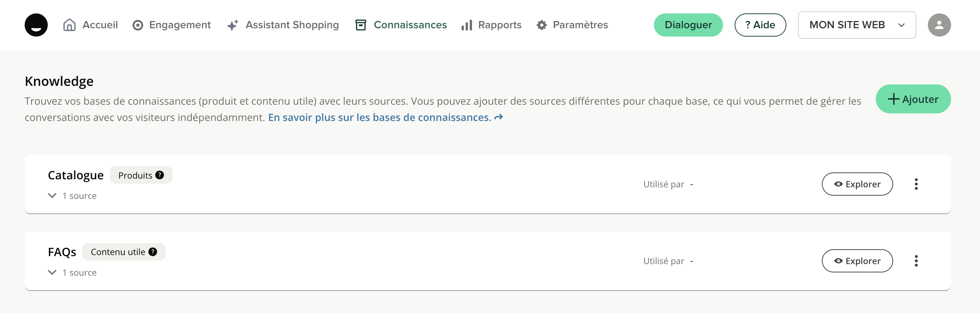Viewport: 980px width, 313px height.
Task: Open the FAQs three-dot options menu
Action: tap(916, 261)
